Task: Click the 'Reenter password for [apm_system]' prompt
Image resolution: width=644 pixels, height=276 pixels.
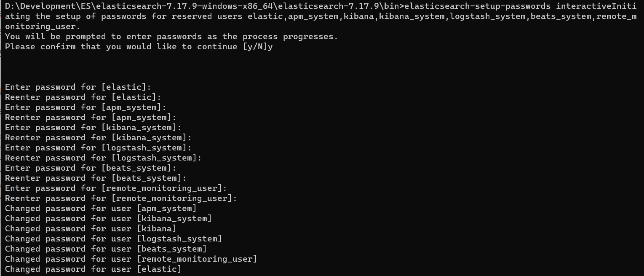Action: [x=91, y=118]
